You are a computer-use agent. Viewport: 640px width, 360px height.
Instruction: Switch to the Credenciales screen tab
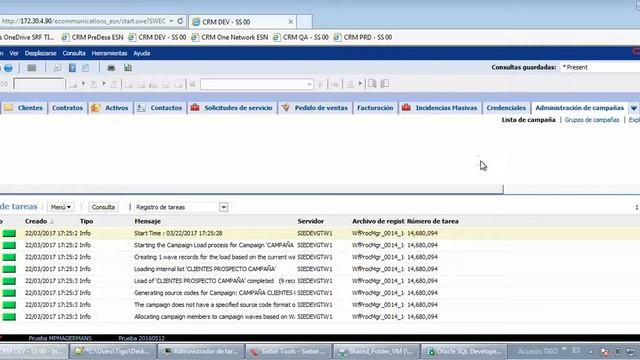click(506, 108)
